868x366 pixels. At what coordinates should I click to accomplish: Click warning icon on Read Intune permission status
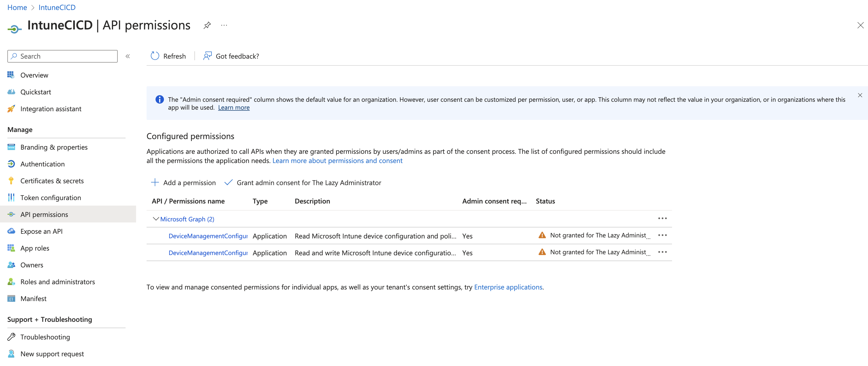click(x=542, y=235)
